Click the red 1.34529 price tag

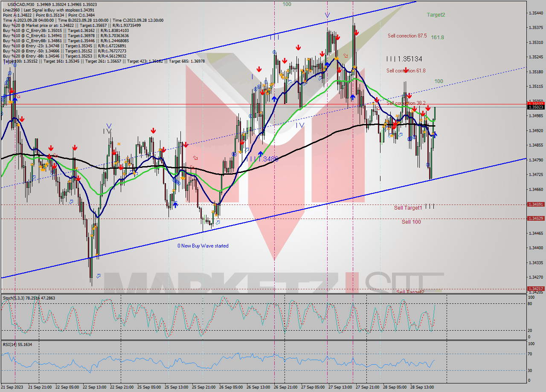pos(536,219)
